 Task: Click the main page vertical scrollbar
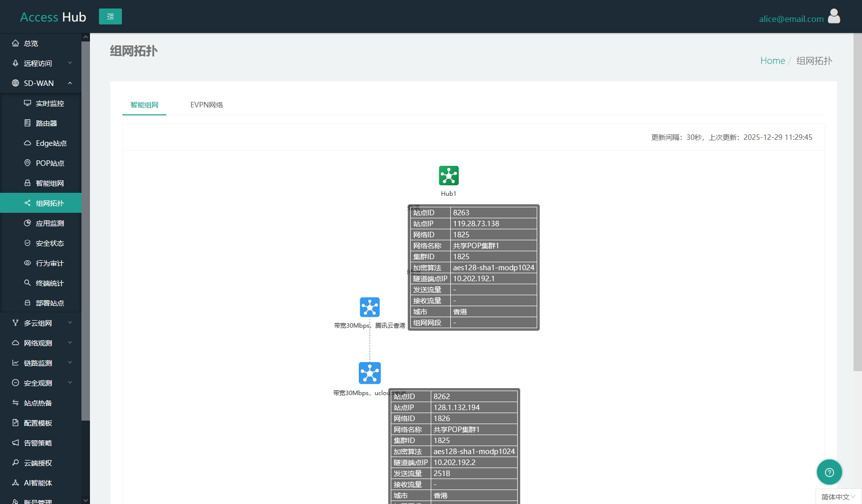pos(858,202)
